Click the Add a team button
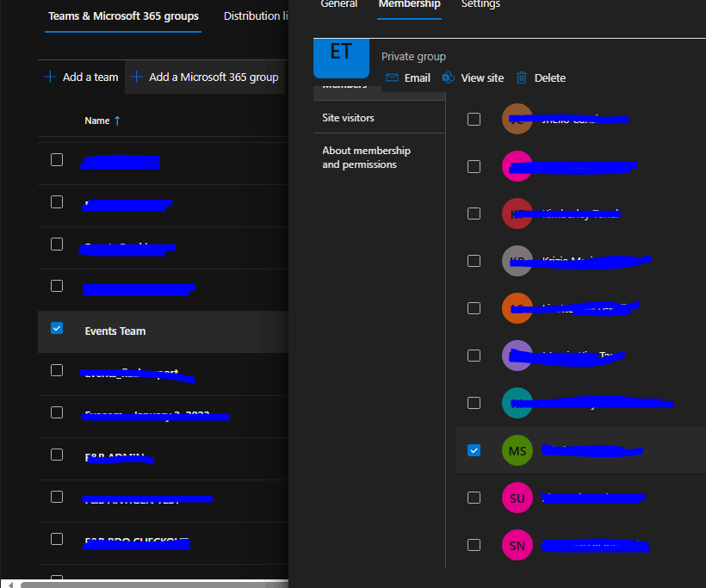706x588 pixels. (82, 77)
